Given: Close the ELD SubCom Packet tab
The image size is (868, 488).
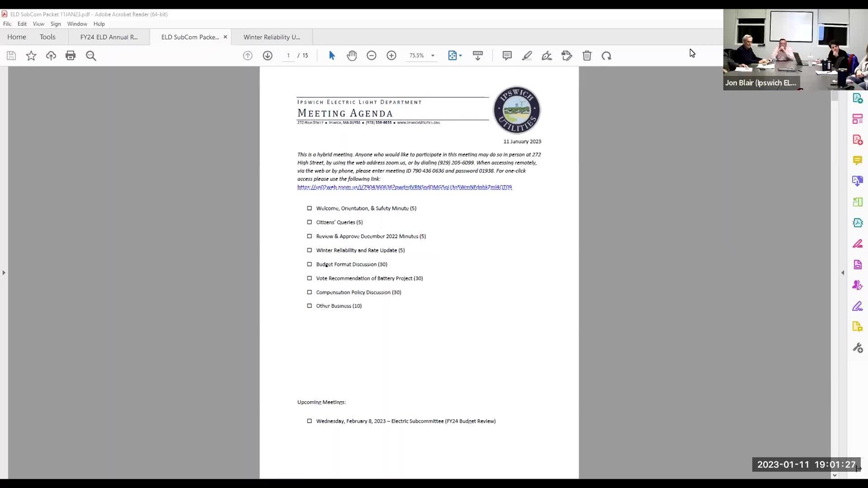Looking at the screenshot, I should point(225,37).
